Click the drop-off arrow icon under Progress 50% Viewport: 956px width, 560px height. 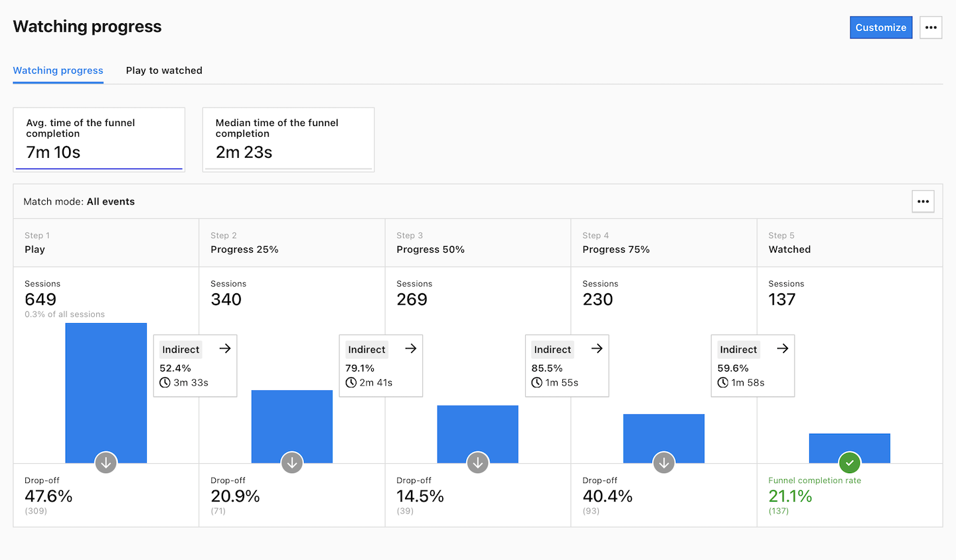coord(478,462)
